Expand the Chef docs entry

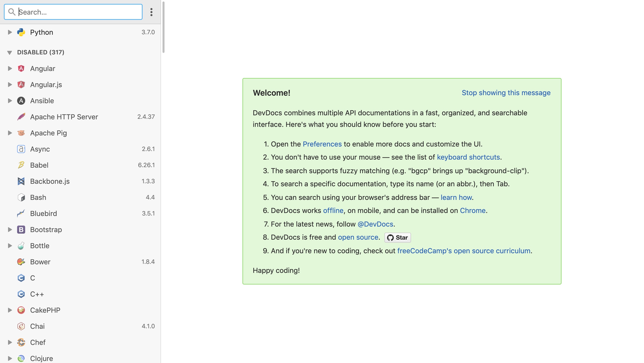[x=10, y=342]
